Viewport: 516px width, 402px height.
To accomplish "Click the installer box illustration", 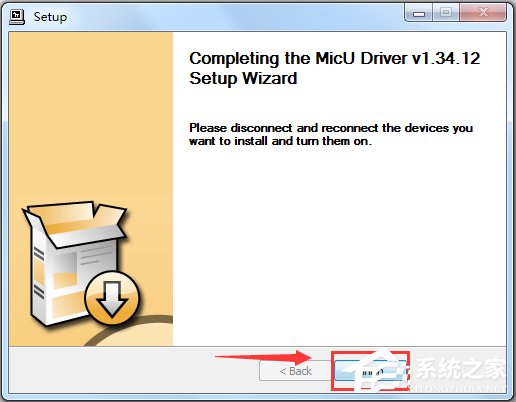I will (x=81, y=264).
